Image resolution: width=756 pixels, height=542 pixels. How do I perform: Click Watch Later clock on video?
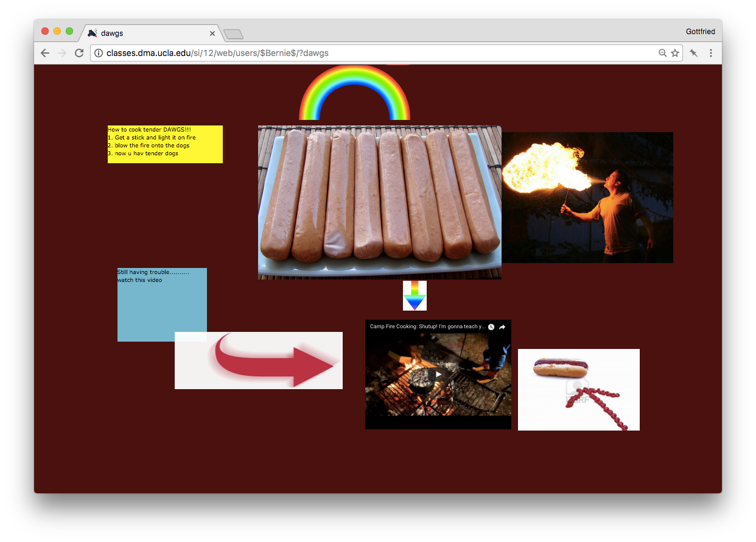pyautogui.click(x=491, y=327)
